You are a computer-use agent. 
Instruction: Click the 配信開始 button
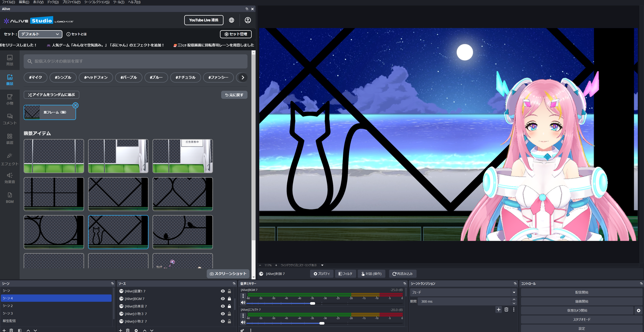click(582, 292)
